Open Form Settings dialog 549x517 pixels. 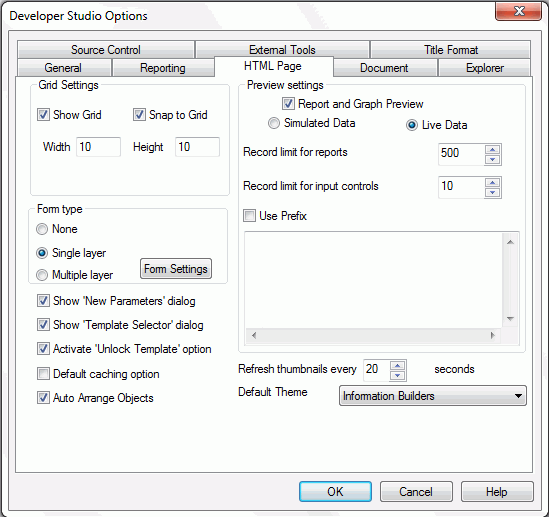coord(176,269)
